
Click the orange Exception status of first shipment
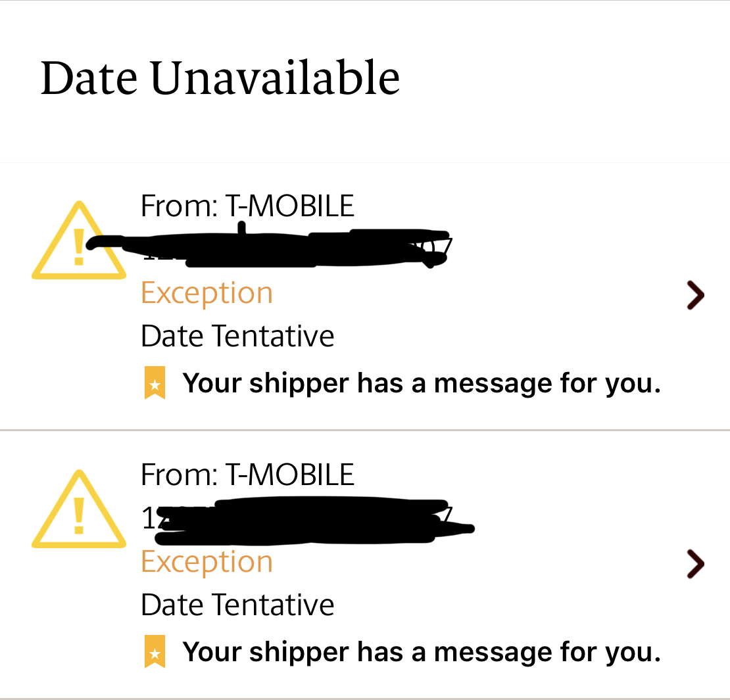click(x=207, y=294)
